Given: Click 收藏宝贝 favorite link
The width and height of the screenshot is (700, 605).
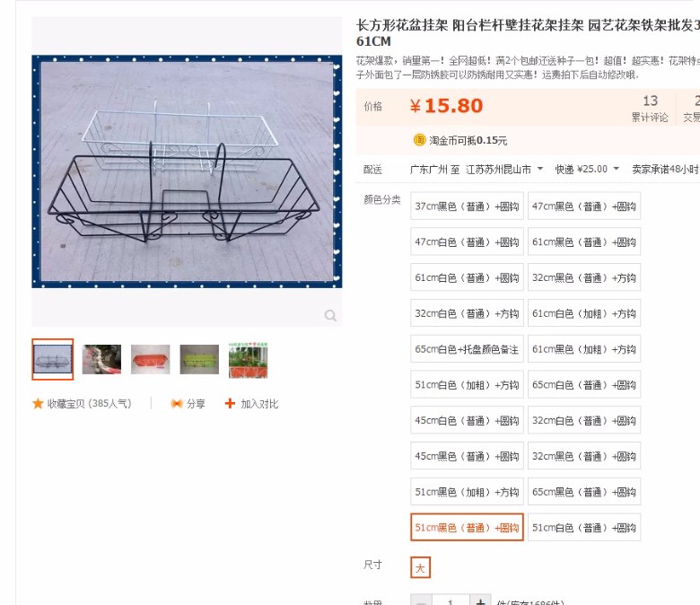Looking at the screenshot, I should [x=89, y=404].
